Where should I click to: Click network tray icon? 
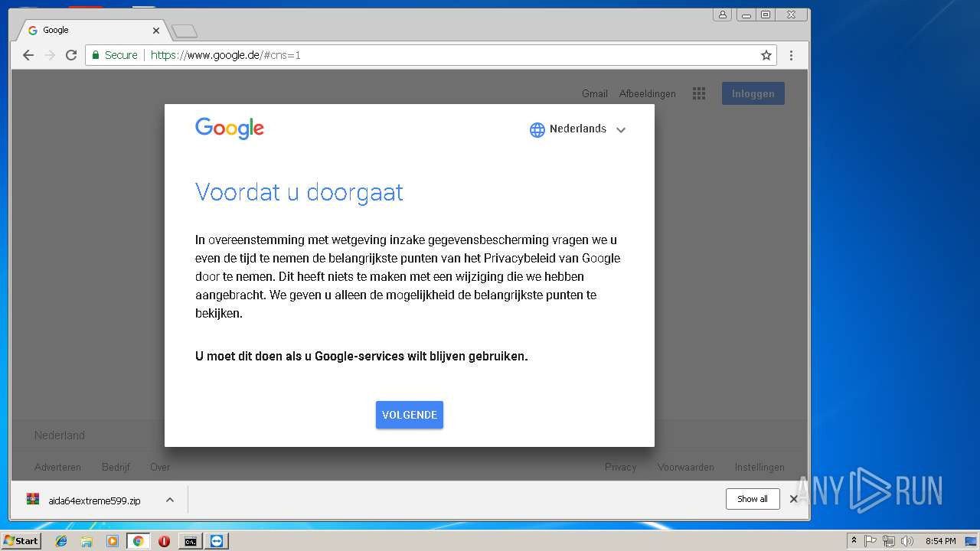tap(888, 541)
